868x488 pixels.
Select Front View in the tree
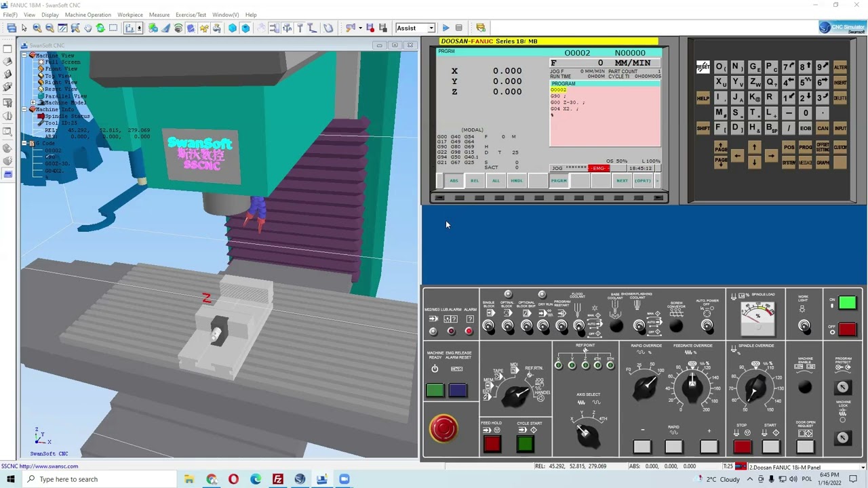tap(61, 69)
